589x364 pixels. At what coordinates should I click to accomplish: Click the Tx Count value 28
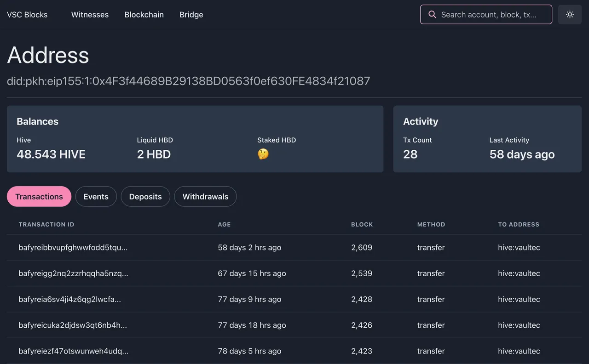[410, 154]
